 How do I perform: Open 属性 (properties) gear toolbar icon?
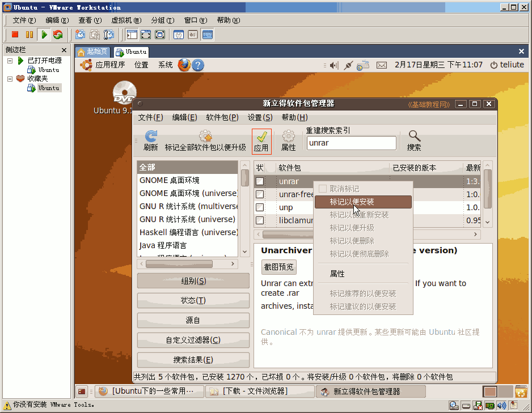click(x=288, y=140)
